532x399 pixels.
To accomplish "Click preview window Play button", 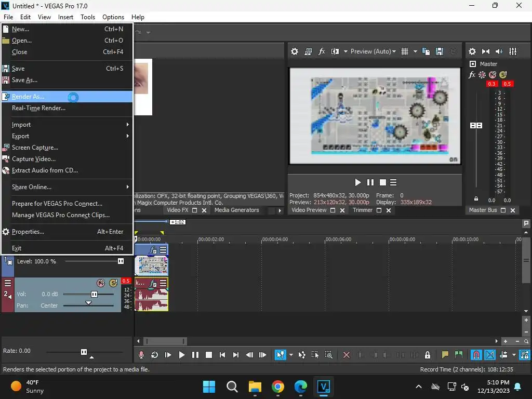I will pos(357,182).
